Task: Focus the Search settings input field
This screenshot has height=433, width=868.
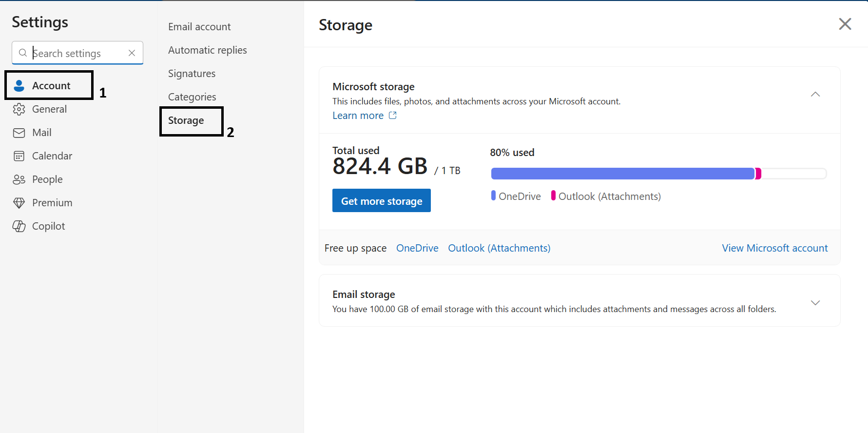Action: click(x=77, y=53)
